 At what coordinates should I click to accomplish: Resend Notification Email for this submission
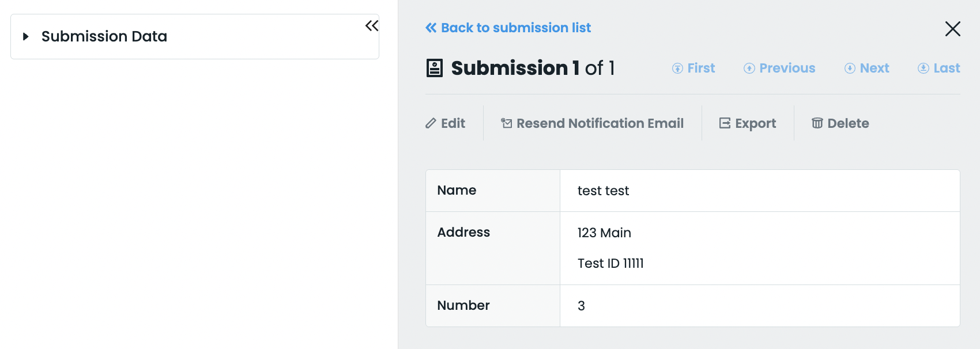pyautogui.click(x=593, y=123)
